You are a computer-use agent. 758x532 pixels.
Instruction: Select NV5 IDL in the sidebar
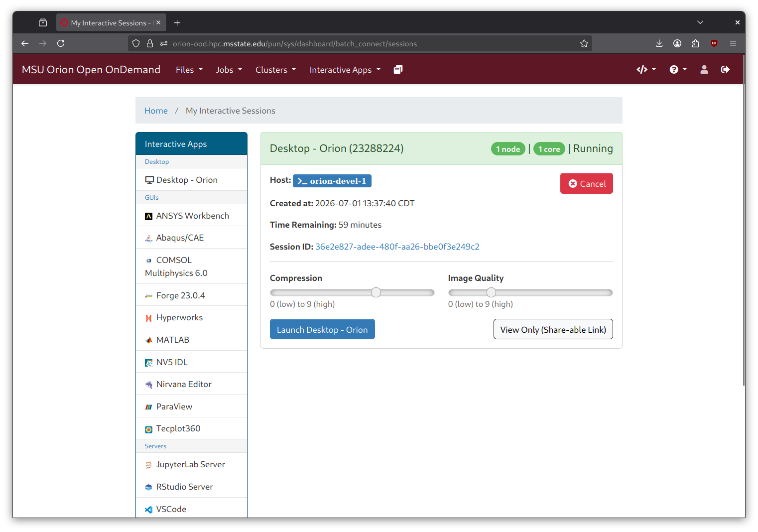(x=191, y=362)
